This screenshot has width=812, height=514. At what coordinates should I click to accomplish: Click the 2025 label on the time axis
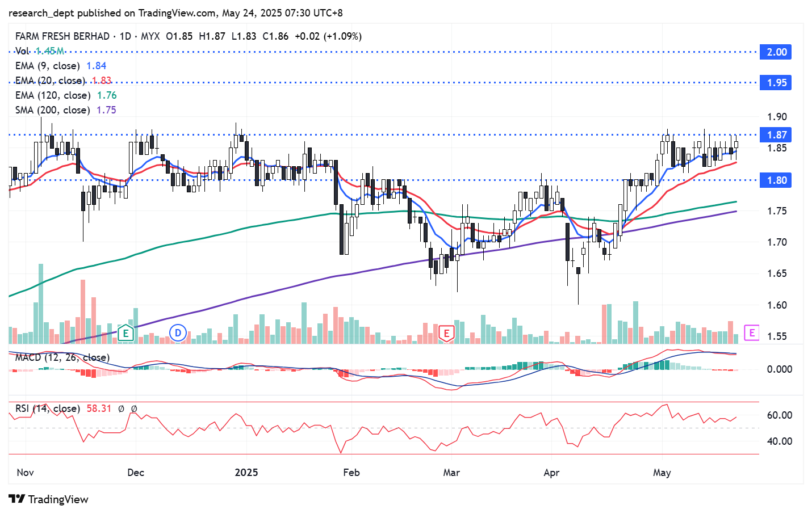[246, 473]
